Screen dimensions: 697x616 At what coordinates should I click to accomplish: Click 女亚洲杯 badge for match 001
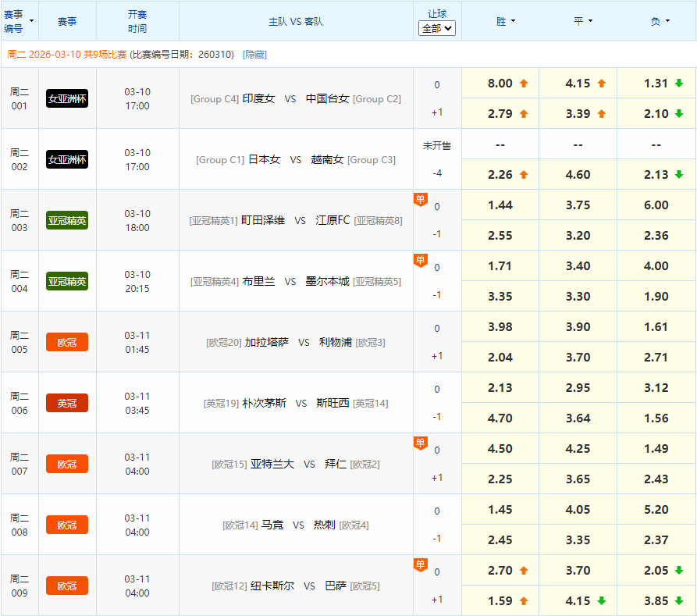tap(67, 98)
